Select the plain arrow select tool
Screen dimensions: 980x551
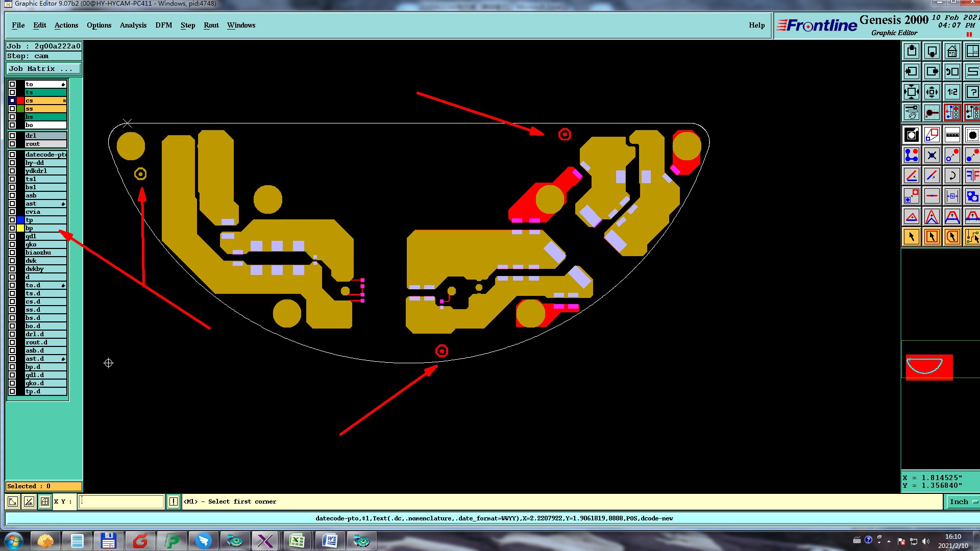912,237
